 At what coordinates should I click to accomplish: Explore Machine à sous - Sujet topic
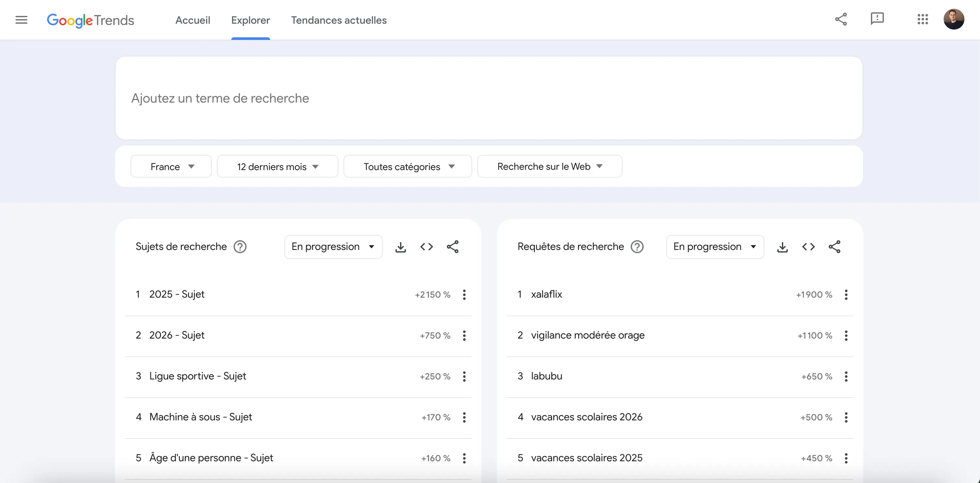click(x=200, y=417)
